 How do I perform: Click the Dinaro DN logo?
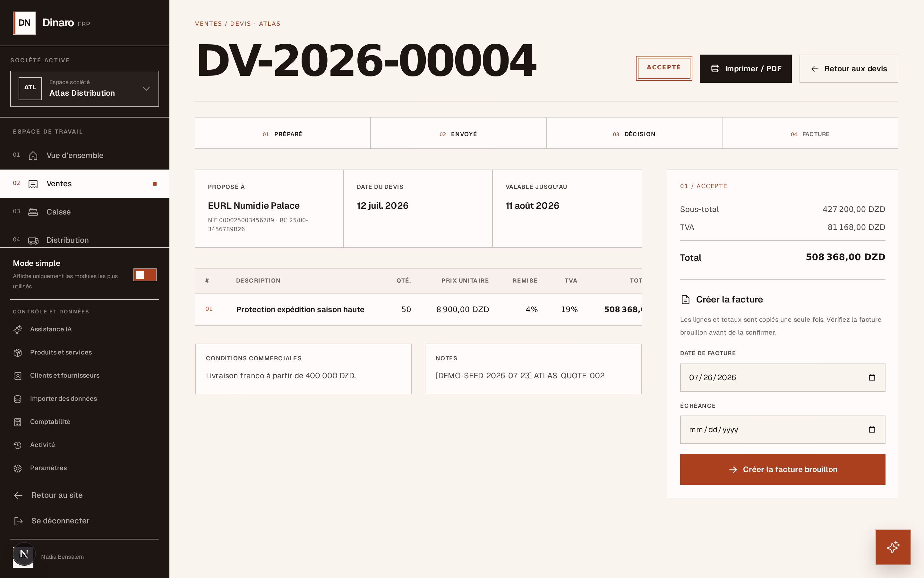pyautogui.click(x=24, y=23)
